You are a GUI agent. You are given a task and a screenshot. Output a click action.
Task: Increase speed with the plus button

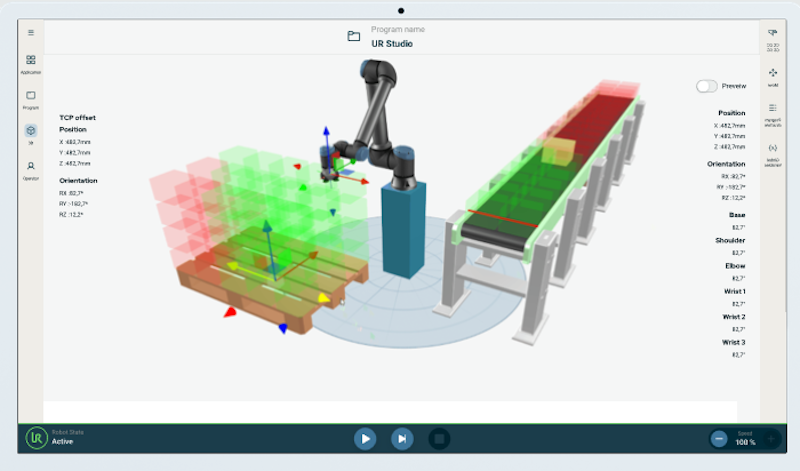coord(771,438)
